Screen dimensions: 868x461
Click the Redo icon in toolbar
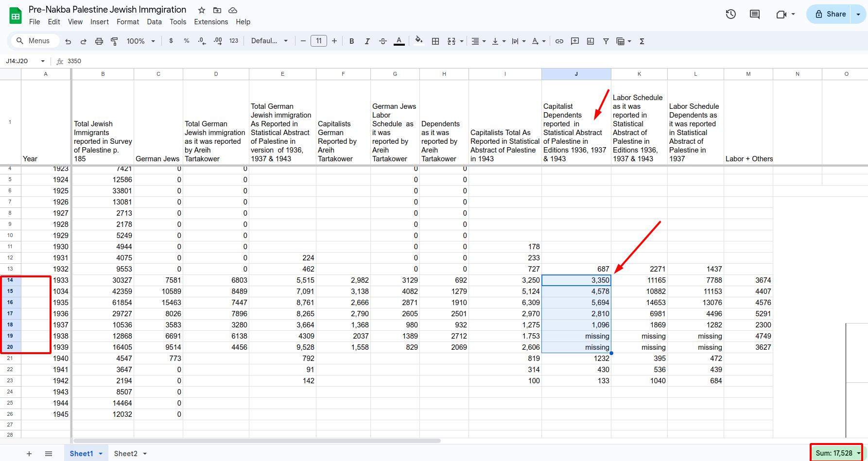point(84,41)
